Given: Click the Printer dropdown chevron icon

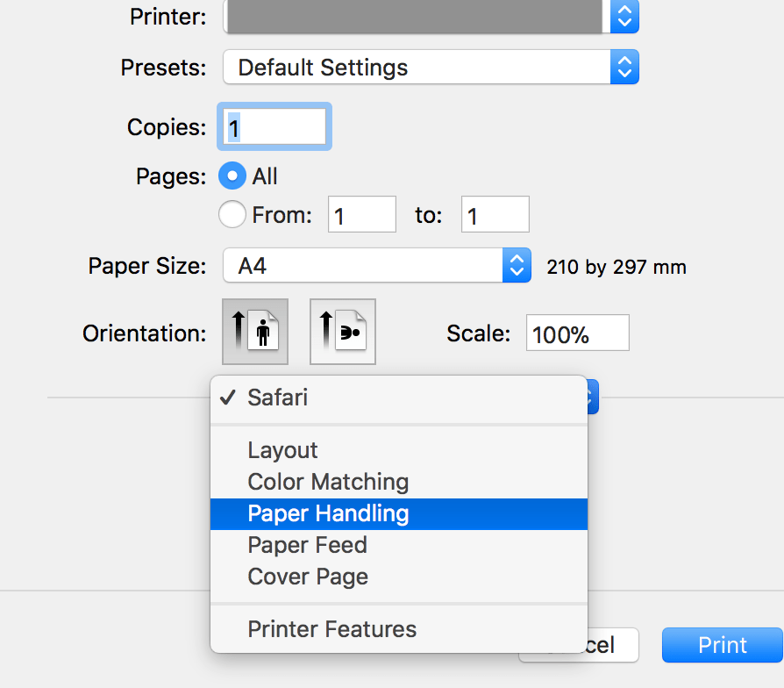Looking at the screenshot, I should (x=624, y=17).
